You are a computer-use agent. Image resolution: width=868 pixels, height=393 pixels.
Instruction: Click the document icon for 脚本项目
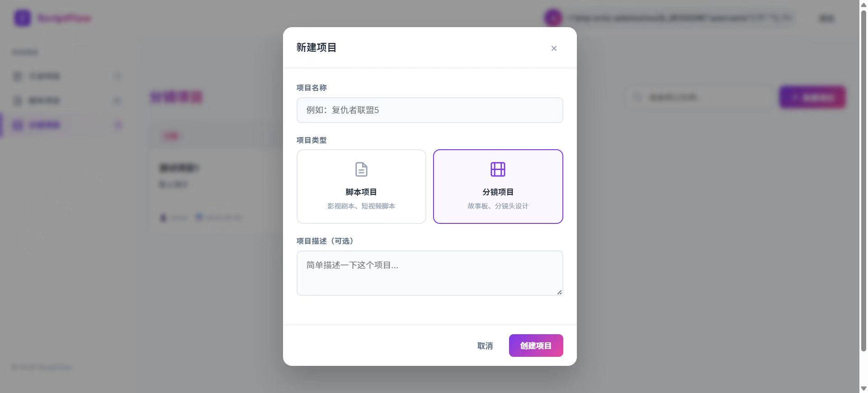point(361,170)
